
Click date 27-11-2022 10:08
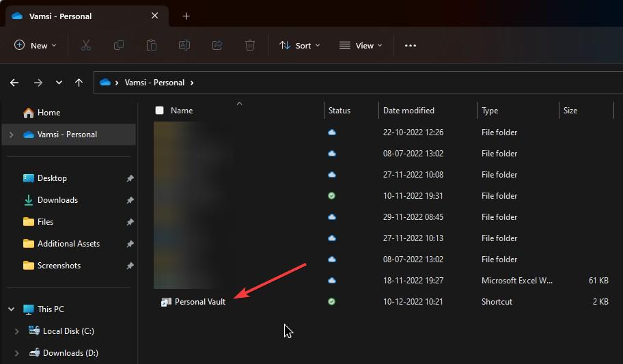[x=413, y=175]
